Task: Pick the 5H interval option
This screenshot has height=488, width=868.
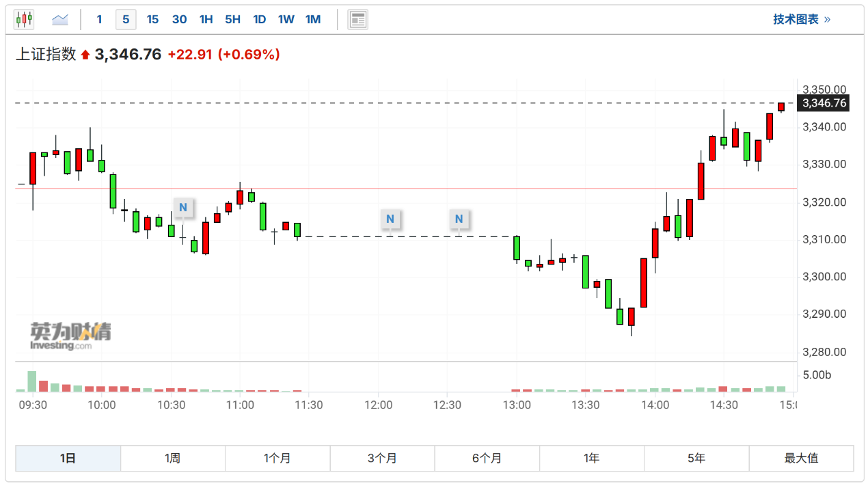Action: (232, 19)
